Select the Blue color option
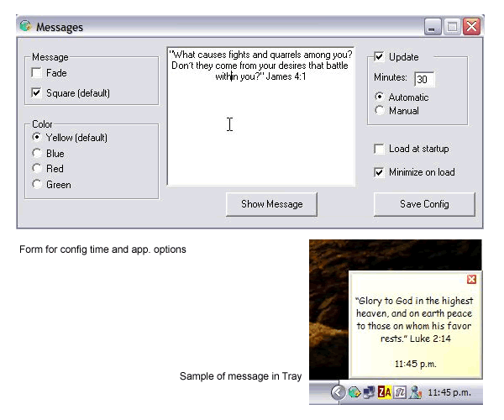This screenshot has width=504, height=420. 37,154
